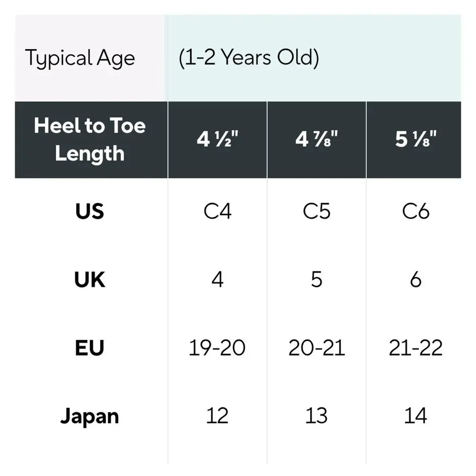Select the 4 ⅞" length column header
Image resolution: width=476 pixels, height=476 pixels.
[317, 139]
